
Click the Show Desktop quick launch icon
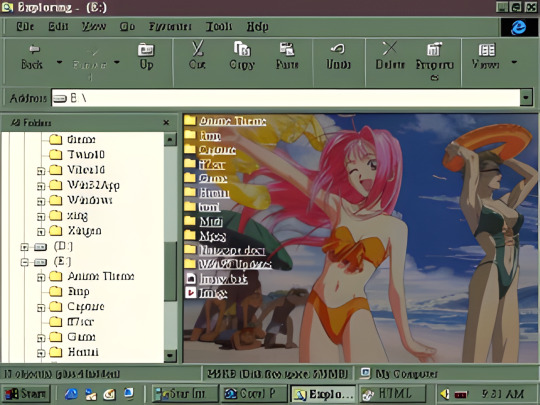coord(129,394)
